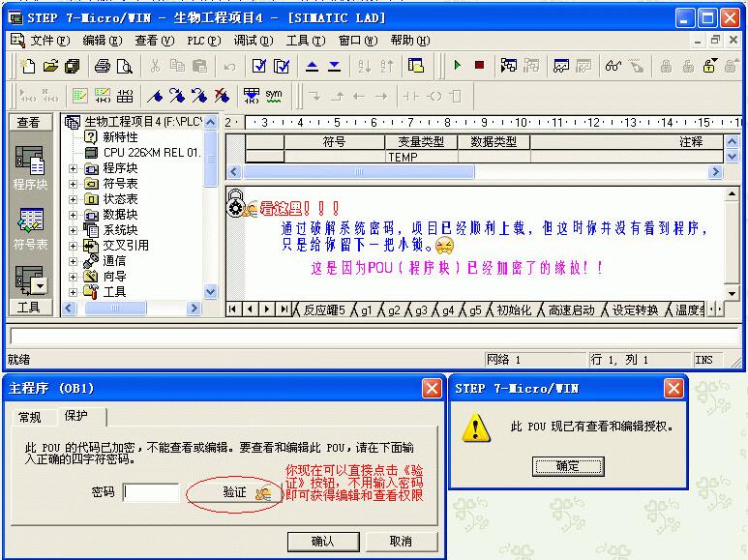The height and width of the screenshot is (560, 748).
Task: Switch to the 反应罐5 program tab
Action: point(323,310)
